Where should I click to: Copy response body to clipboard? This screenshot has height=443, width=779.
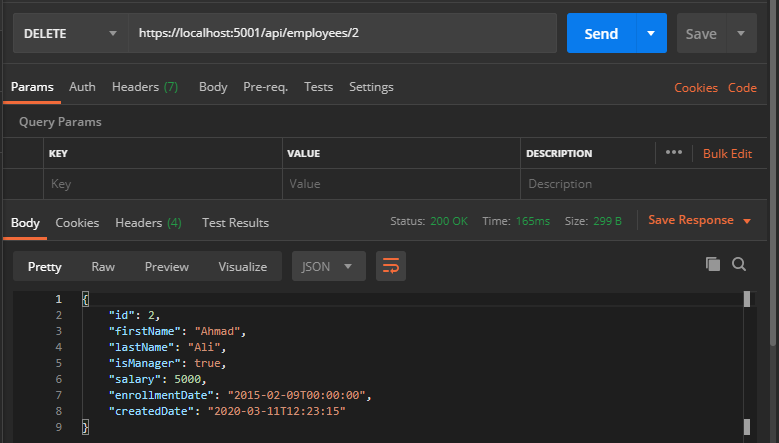point(713,264)
